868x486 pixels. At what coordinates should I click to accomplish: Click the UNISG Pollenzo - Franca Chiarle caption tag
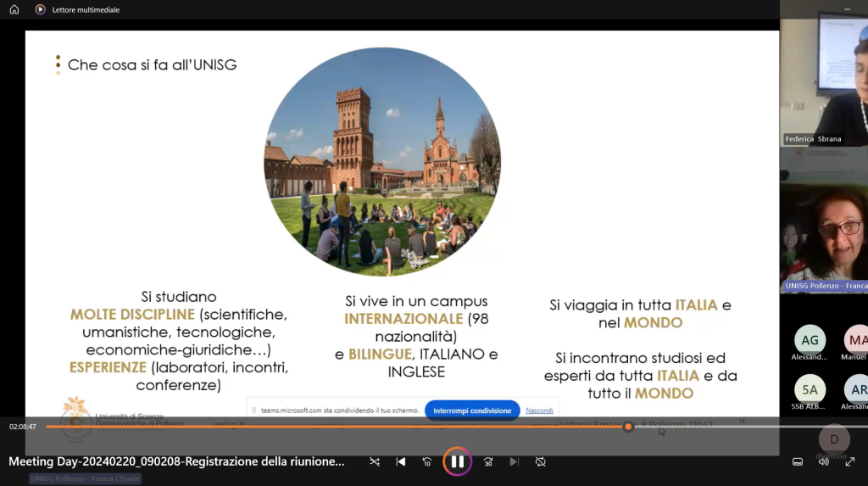(86, 478)
